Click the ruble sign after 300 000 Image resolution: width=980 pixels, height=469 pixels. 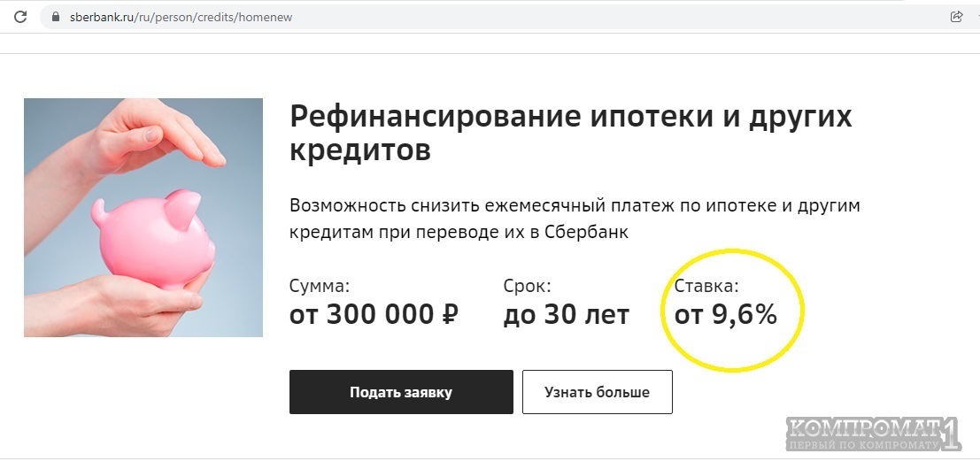click(448, 314)
